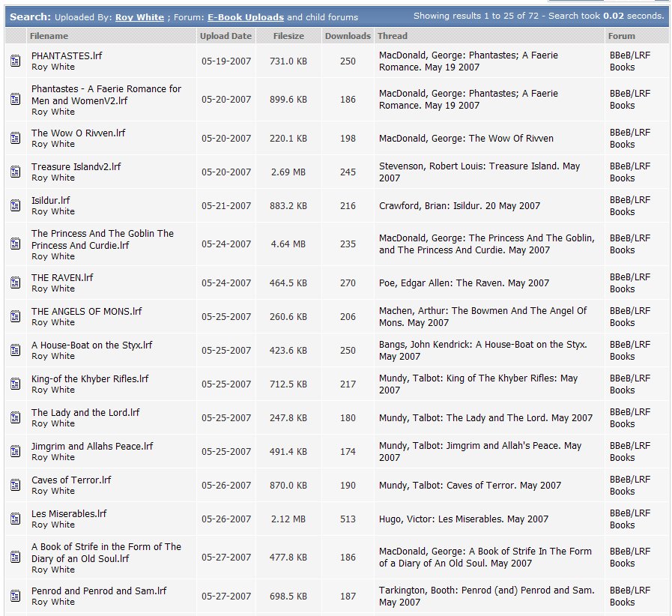This screenshot has width=672, height=616.
Task: Download THE RAVEN.lrf
Action: [x=62, y=278]
